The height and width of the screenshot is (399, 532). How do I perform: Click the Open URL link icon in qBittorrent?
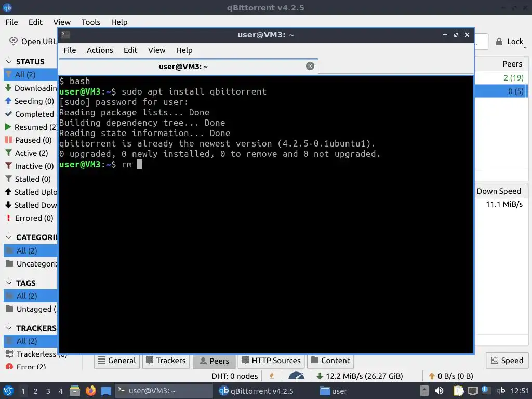[13, 41]
